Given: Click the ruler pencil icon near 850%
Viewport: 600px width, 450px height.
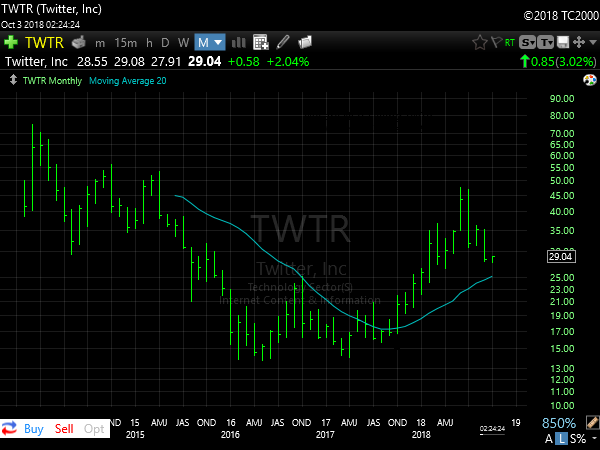Looking at the screenshot, I should click(592, 422).
